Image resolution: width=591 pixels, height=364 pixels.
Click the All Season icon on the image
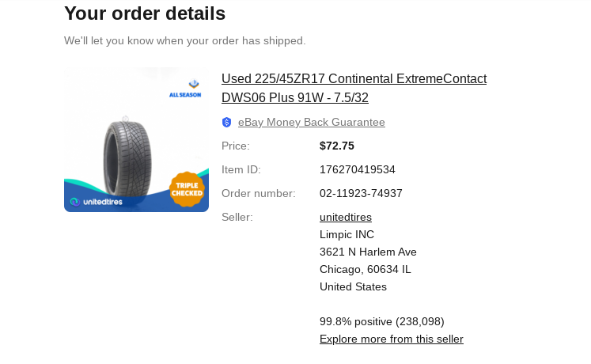click(x=185, y=89)
